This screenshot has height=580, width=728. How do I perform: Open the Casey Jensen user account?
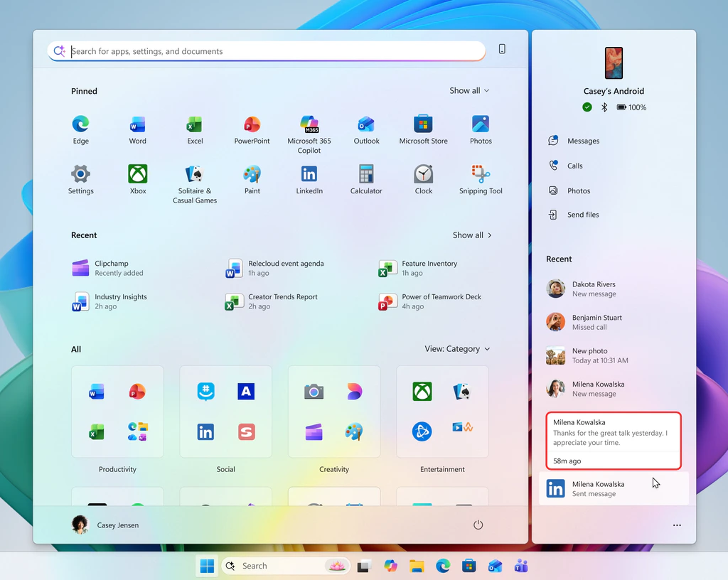105,525
